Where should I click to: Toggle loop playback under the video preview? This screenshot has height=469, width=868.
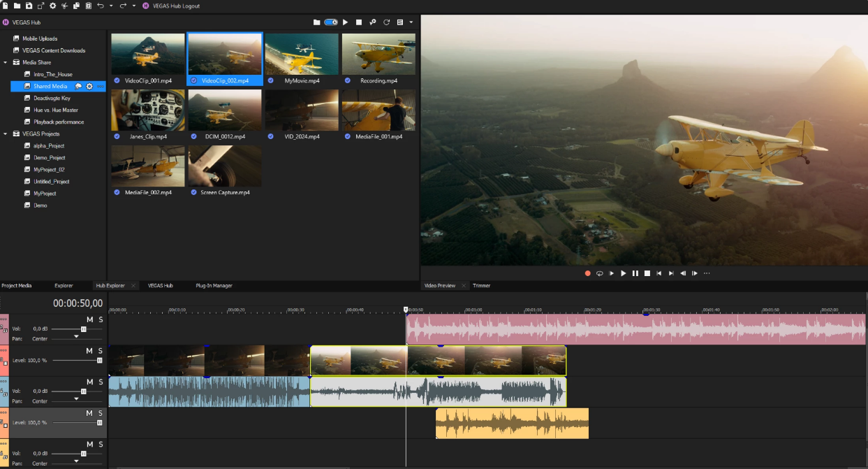pyautogui.click(x=599, y=273)
